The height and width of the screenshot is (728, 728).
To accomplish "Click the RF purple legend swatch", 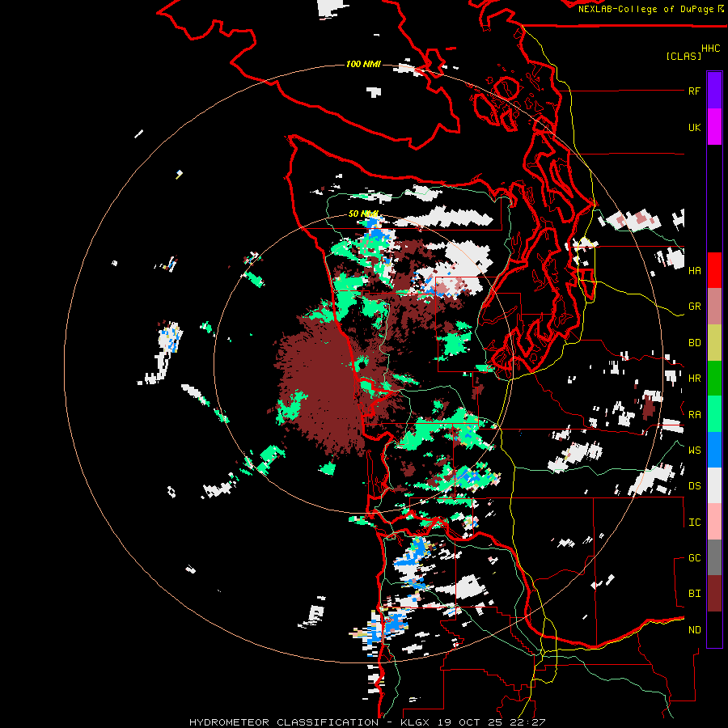I will pyautogui.click(x=714, y=91).
